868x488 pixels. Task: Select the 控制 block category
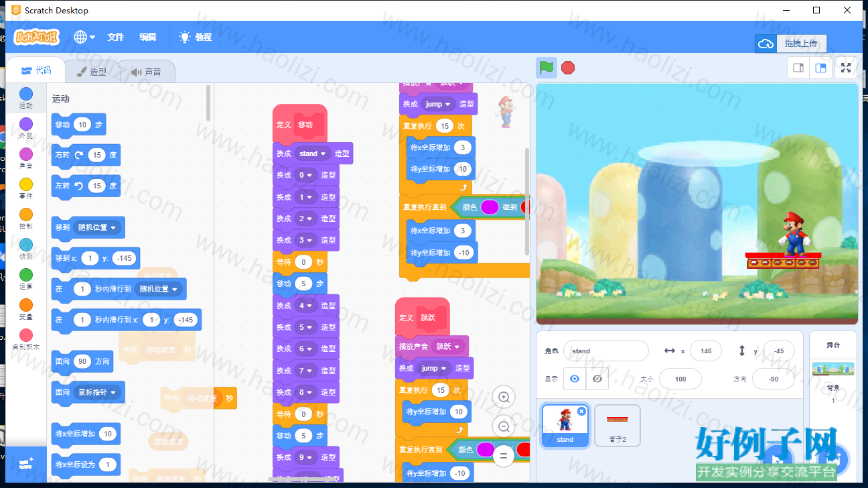pos(25,219)
